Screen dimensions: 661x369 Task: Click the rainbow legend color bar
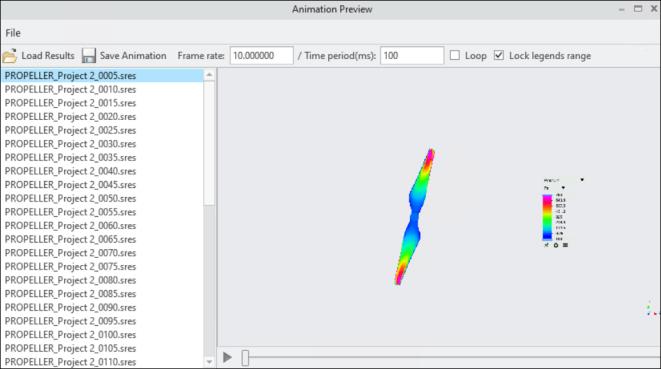coord(547,218)
